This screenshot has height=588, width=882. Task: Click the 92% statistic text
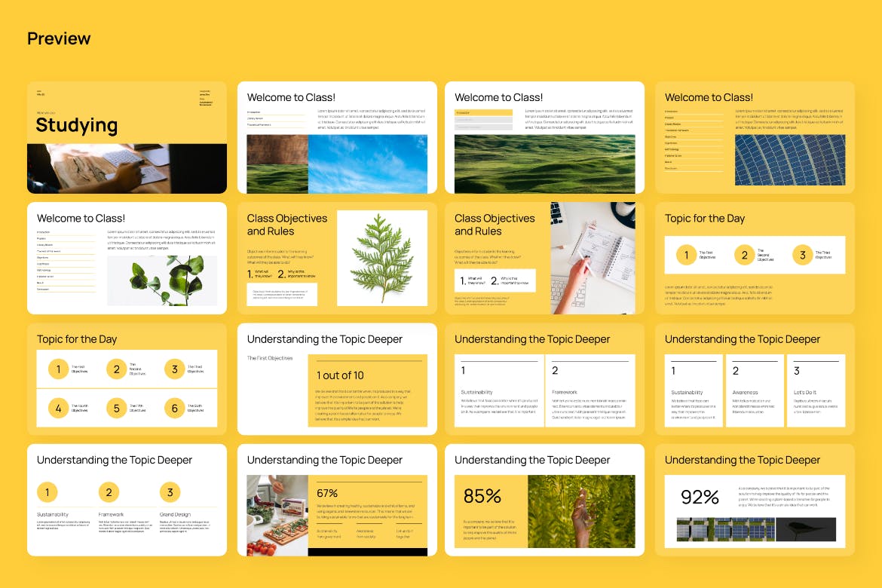pos(700,497)
